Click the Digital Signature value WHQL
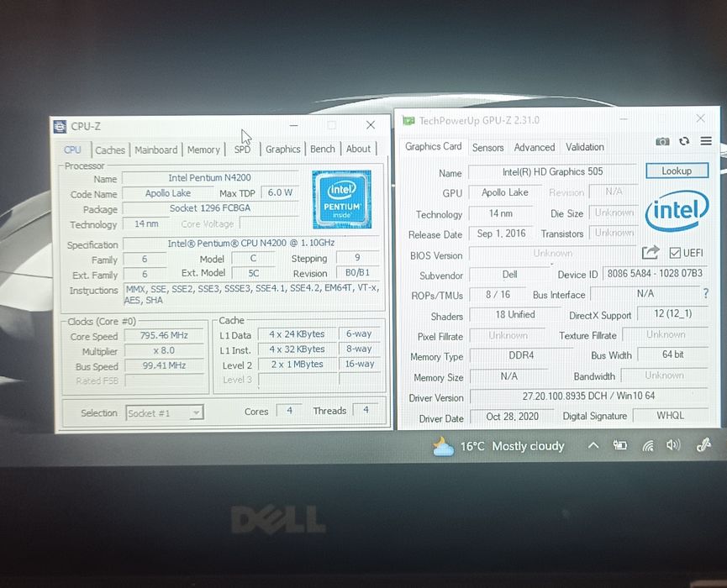Image resolution: width=727 pixels, height=588 pixels. tap(670, 416)
